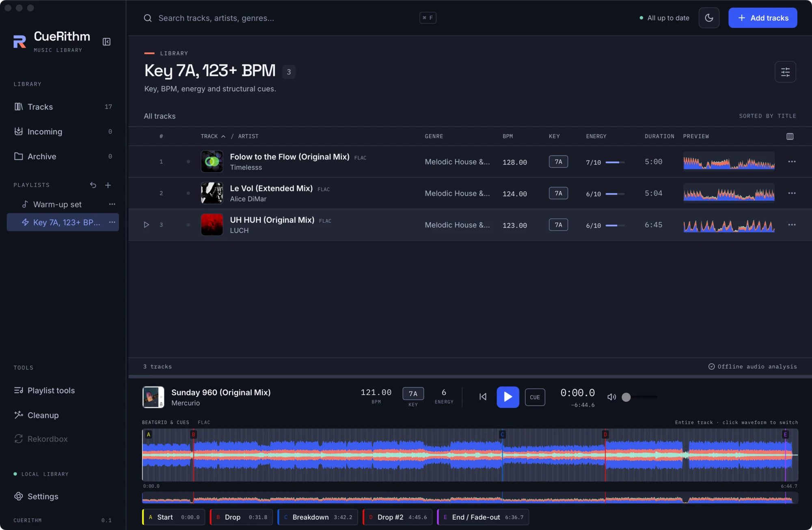Sort by the Track column header
812x530 pixels.
pos(213,136)
